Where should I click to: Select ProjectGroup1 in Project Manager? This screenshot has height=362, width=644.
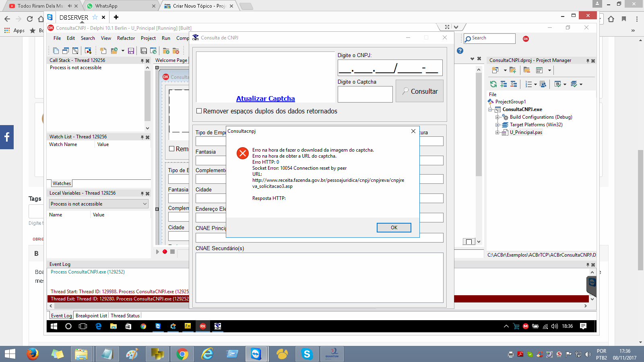[x=510, y=102]
